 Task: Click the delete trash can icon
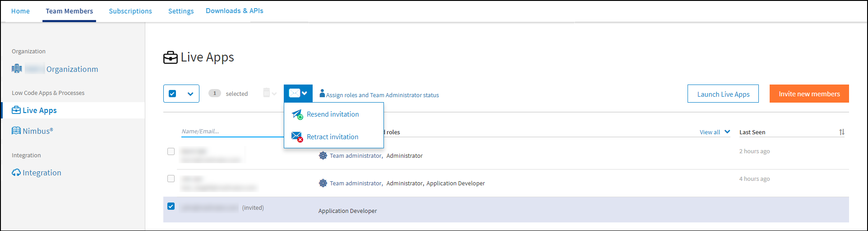(267, 93)
